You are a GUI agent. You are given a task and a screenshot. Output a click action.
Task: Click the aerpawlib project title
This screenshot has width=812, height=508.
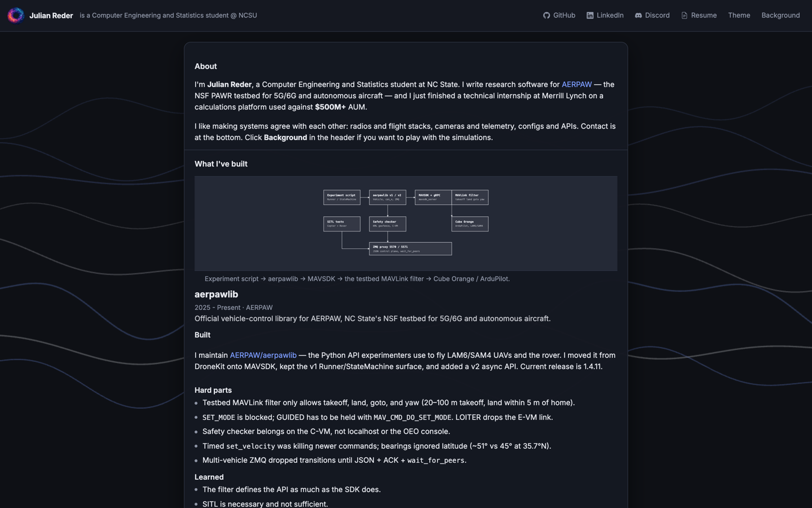pyautogui.click(x=217, y=295)
